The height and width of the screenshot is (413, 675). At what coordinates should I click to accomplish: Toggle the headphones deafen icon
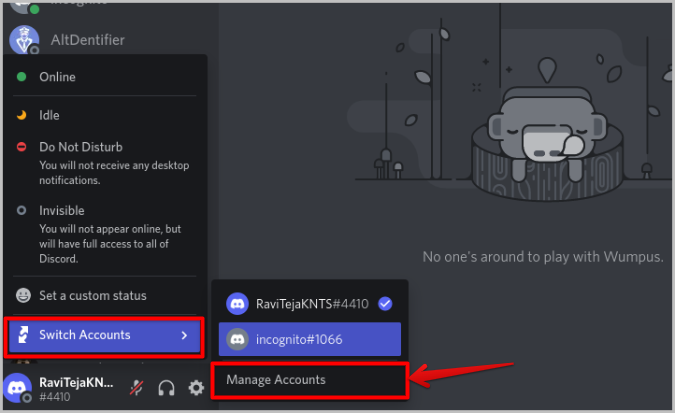coord(166,388)
